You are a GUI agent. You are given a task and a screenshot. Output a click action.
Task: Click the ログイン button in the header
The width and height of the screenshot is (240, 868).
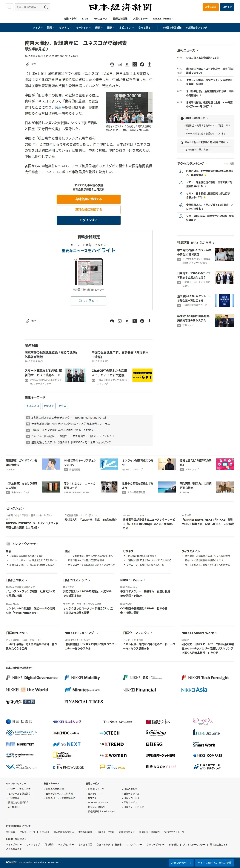tap(227, 7)
